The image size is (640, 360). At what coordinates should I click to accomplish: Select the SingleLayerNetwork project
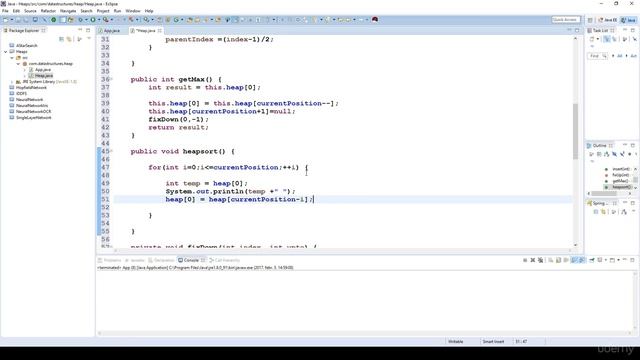coord(33,118)
